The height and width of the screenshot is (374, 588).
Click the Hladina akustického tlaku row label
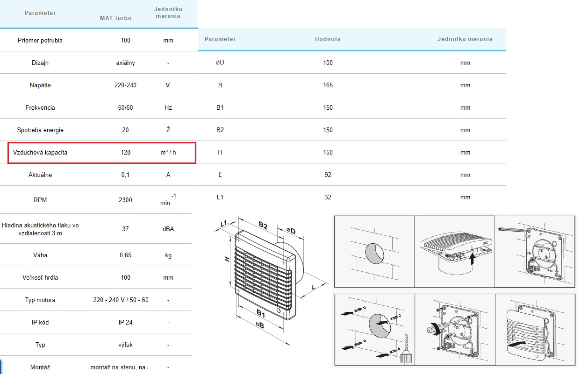pos(40,229)
